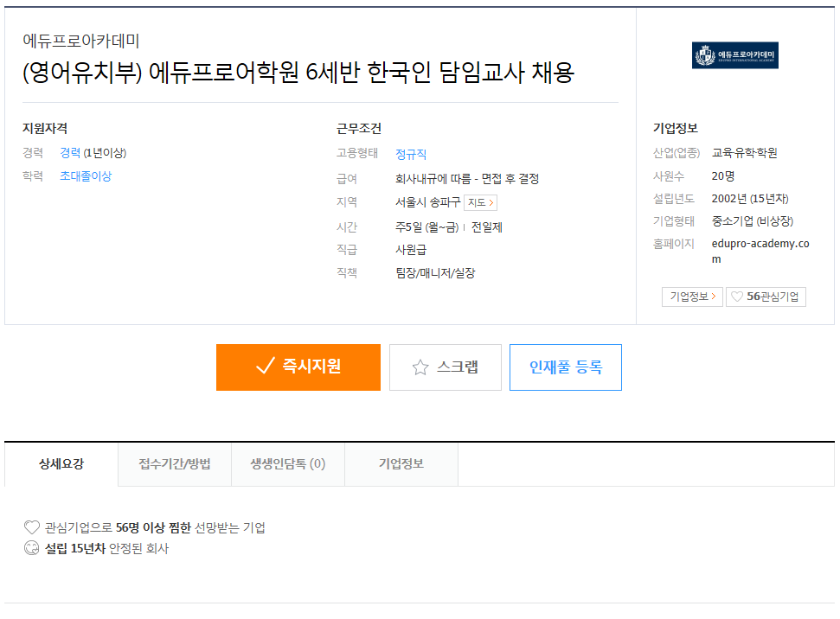The height and width of the screenshot is (619, 840).
Task: Click the 기업정보 heading in right panel
Action: tap(675, 129)
